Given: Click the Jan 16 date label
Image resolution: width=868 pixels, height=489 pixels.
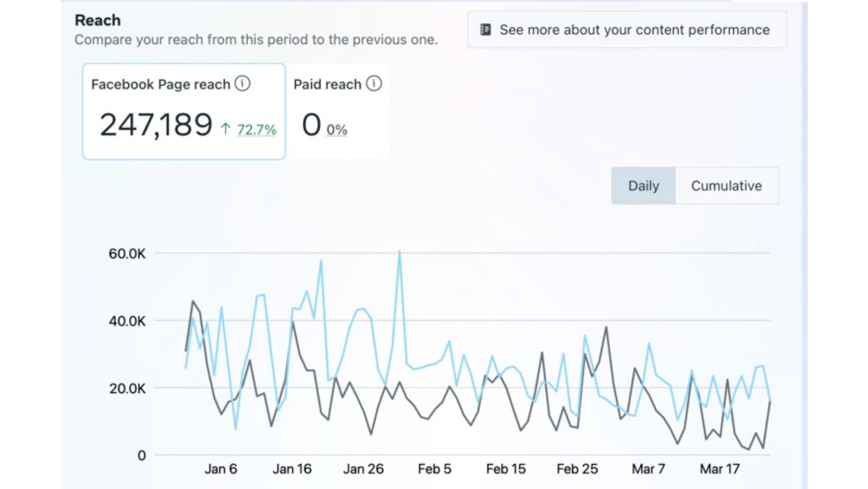Looking at the screenshot, I should pos(292,469).
